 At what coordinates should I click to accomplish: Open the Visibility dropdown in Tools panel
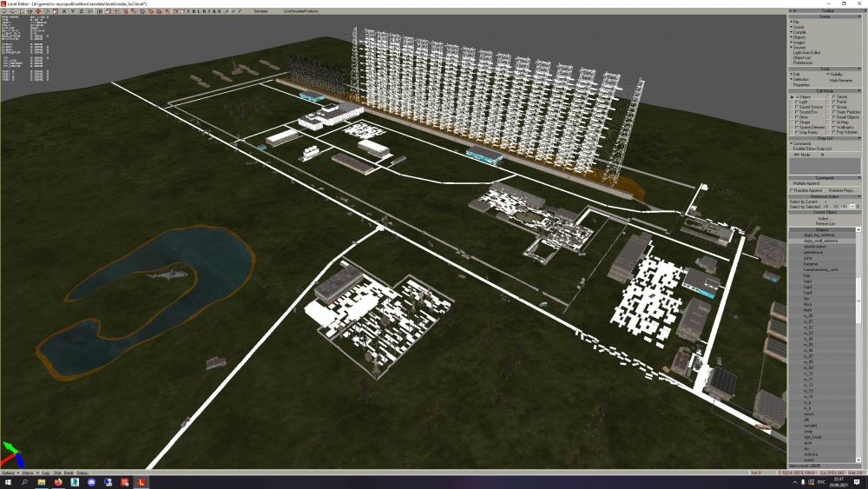tap(835, 74)
